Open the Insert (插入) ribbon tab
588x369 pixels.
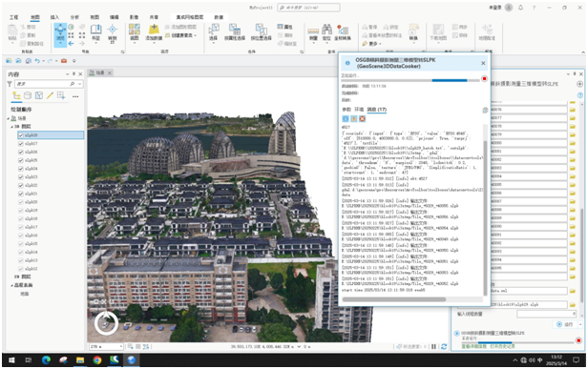pyautogui.click(x=54, y=17)
